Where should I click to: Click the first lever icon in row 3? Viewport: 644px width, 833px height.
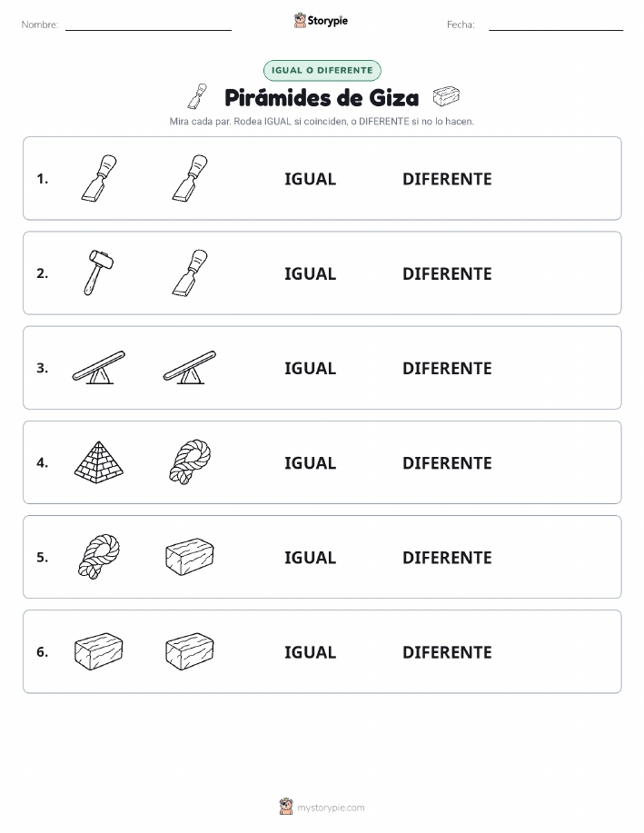99,367
